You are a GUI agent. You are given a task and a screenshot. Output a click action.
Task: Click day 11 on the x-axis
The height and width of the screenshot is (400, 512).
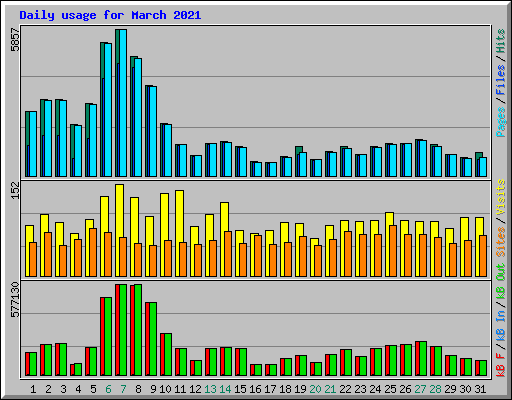[180, 389]
